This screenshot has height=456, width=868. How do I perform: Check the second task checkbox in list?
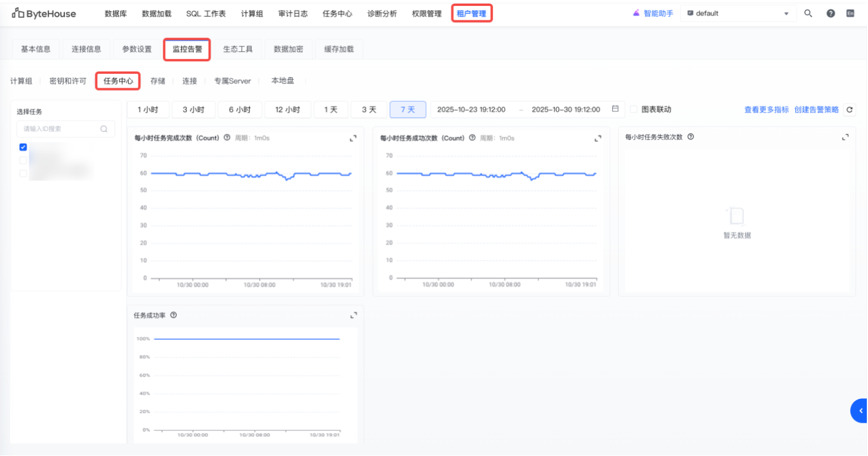pyautogui.click(x=23, y=160)
